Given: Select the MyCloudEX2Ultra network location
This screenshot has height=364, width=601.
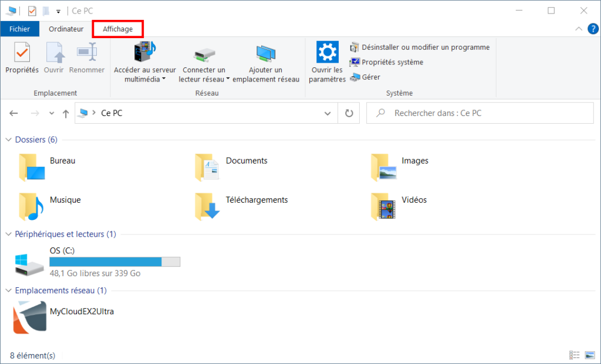Looking at the screenshot, I should pos(63,317).
